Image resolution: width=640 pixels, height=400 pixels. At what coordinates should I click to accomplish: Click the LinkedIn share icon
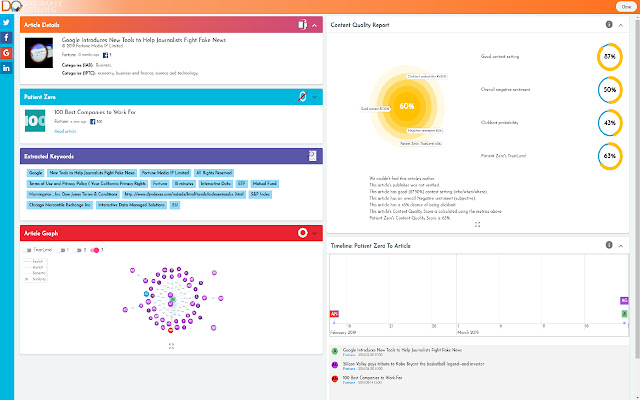tap(7, 67)
